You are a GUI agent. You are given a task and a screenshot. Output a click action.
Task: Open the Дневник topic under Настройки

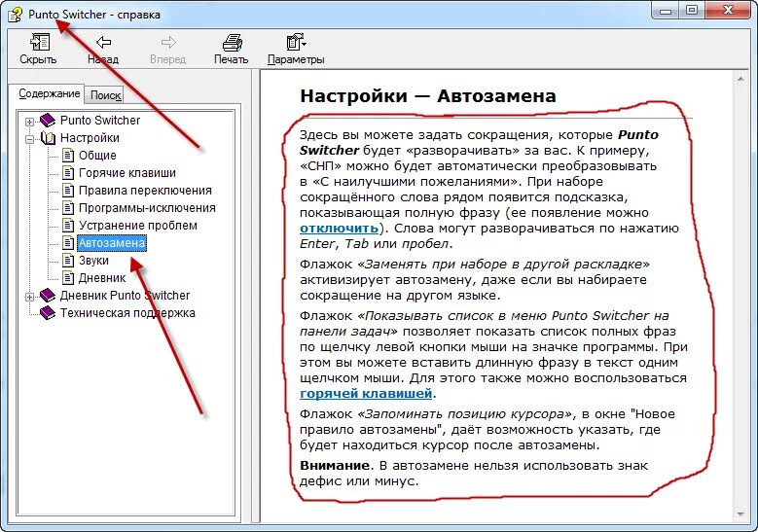[102, 278]
